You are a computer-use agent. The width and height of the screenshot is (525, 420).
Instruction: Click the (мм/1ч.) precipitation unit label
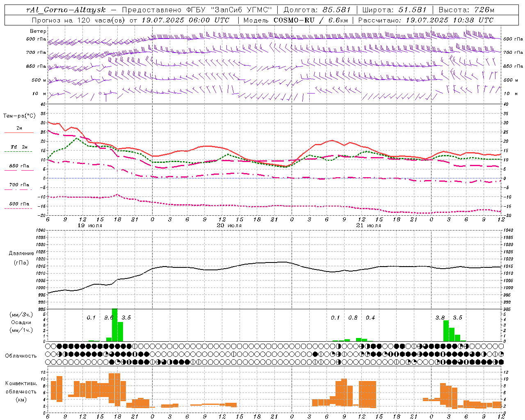click(21, 331)
